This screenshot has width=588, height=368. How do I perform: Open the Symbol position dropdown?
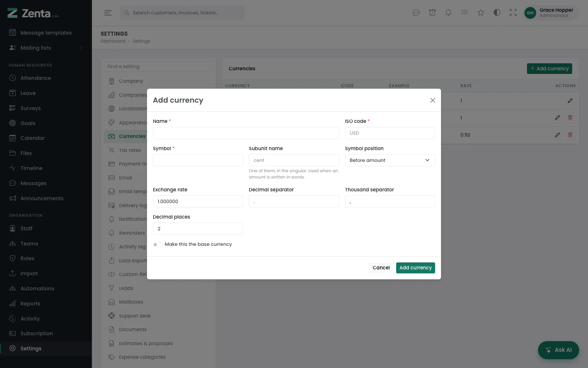coord(390,160)
